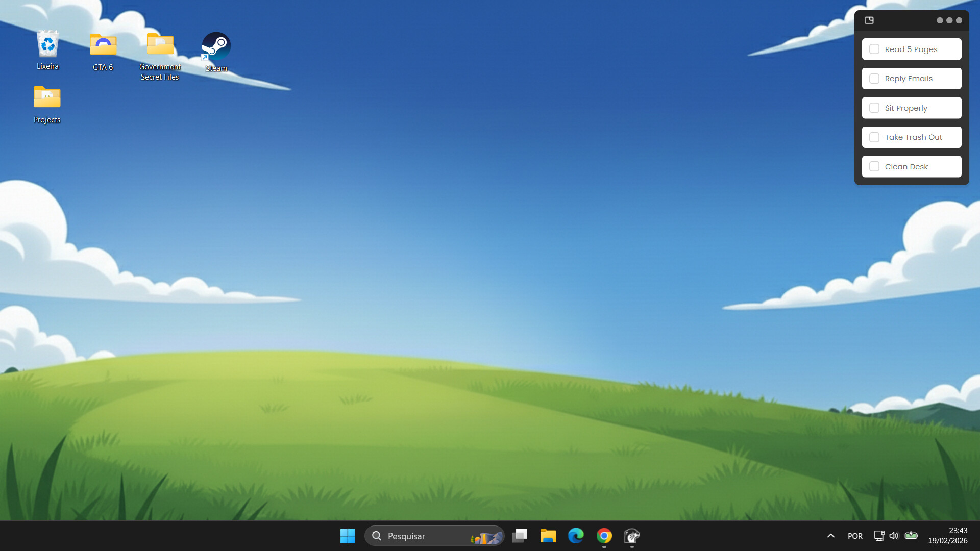
Task: Tick the Take Trash Out checkbox
Action: (x=874, y=137)
